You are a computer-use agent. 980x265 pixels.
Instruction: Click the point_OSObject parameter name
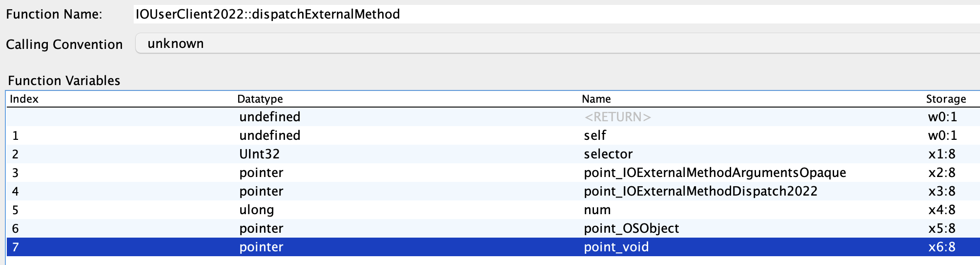tap(632, 228)
